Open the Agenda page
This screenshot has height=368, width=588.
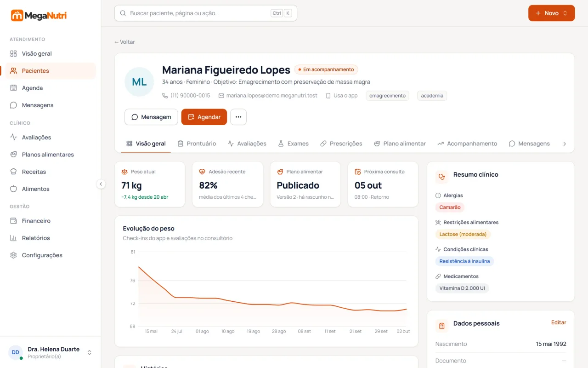click(x=51, y=88)
